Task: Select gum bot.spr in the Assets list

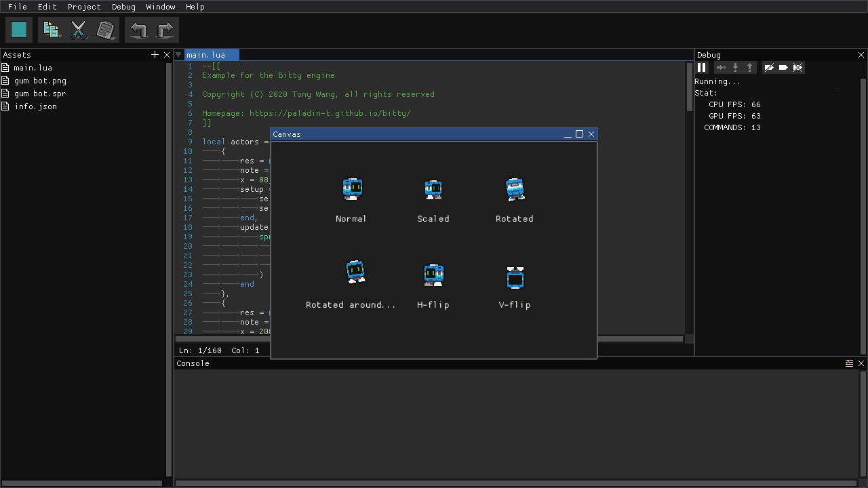Action: [39, 94]
